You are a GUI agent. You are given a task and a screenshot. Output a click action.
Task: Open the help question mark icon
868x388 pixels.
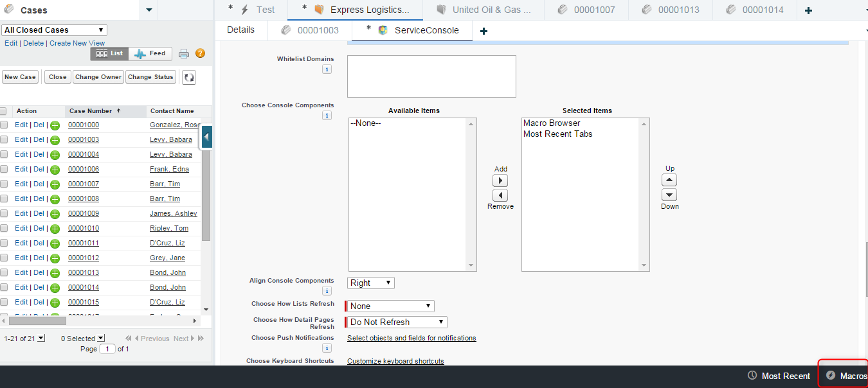200,53
